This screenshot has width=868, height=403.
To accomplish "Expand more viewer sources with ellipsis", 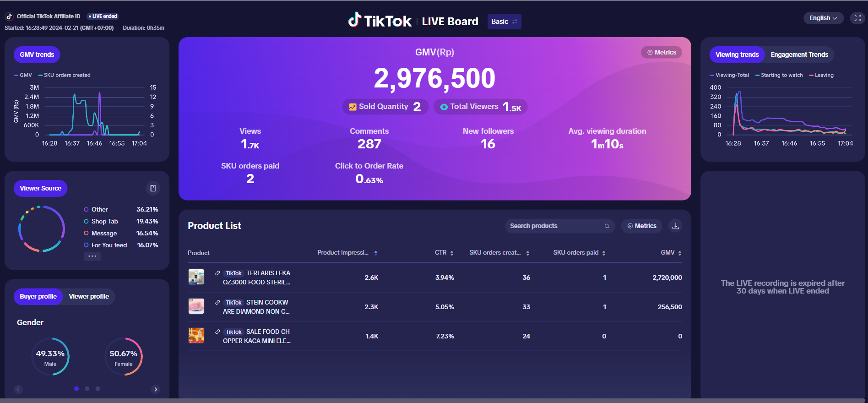I will 92,256.
